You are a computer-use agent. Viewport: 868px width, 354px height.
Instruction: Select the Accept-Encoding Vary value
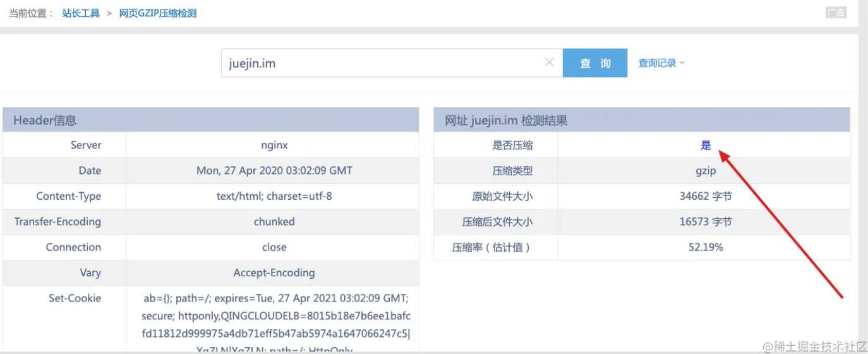click(x=274, y=273)
